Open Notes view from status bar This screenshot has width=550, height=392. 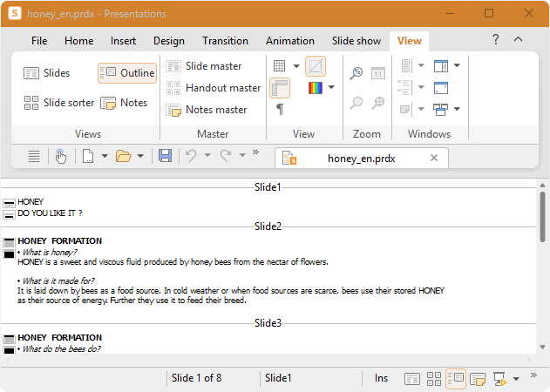coord(478,379)
